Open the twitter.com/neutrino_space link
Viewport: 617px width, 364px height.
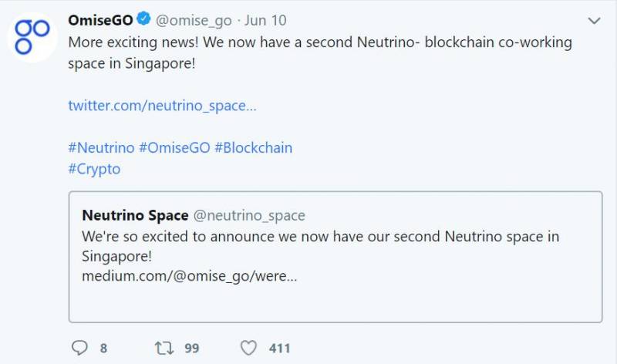162,105
